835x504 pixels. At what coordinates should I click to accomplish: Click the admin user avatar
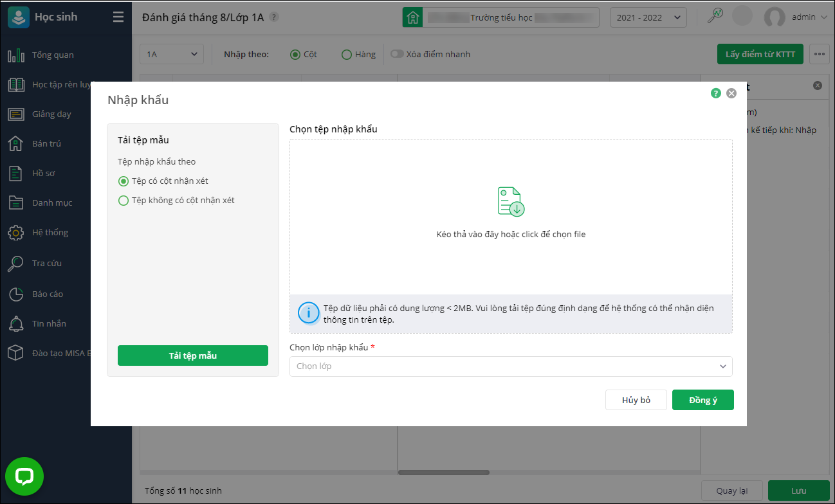click(775, 17)
